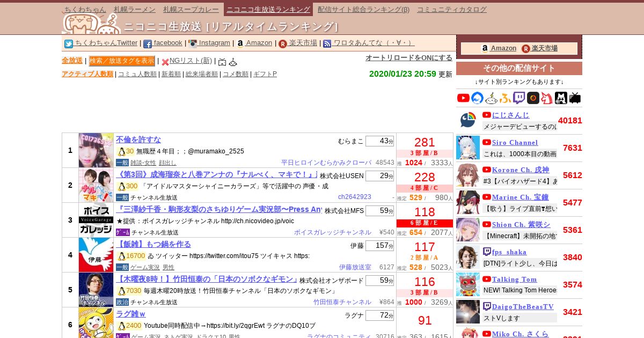Click the black cat gamer site icon
This screenshot has height=338, width=644.
point(561,98)
